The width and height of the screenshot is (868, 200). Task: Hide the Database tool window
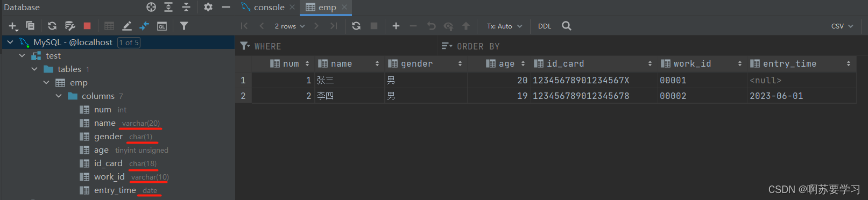pos(226,7)
